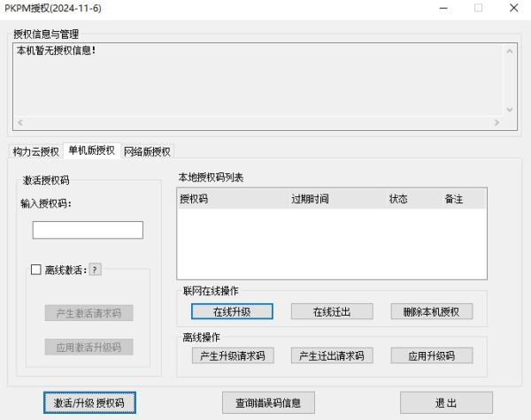Screen dimensions: 531x420
Task: Click the 授权码 column header
Action: 233,199
